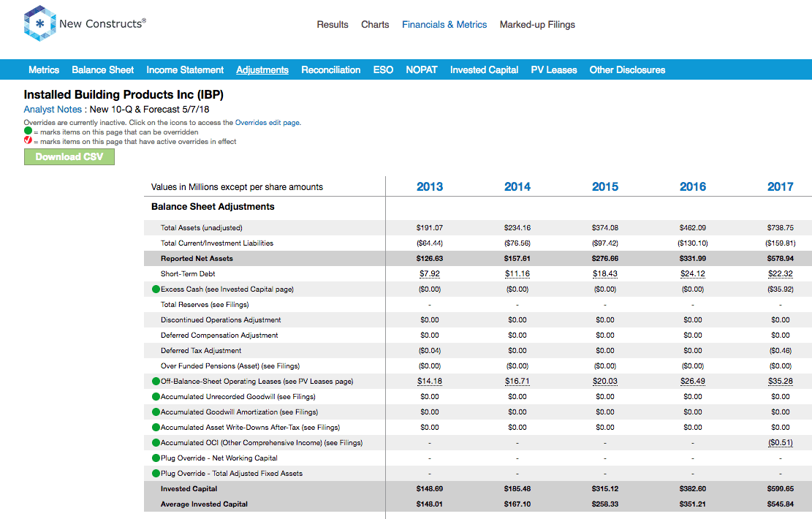Click 2017 Short-Term Debt value $22.32
The height and width of the screenshot is (519, 812).
(781, 274)
